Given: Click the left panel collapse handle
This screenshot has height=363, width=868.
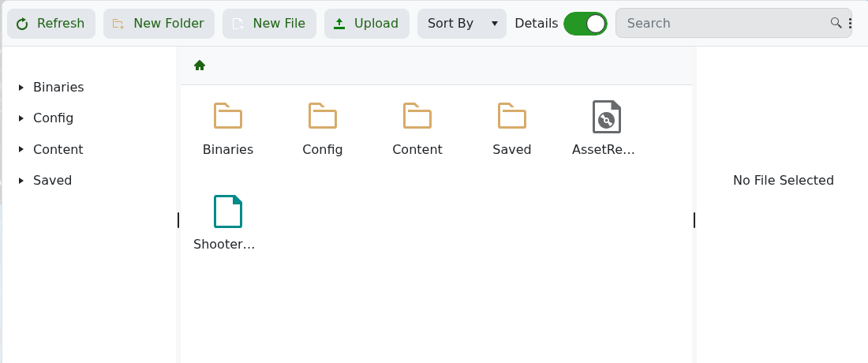Looking at the screenshot, I should pyautogui.click(x=178, y=220).
